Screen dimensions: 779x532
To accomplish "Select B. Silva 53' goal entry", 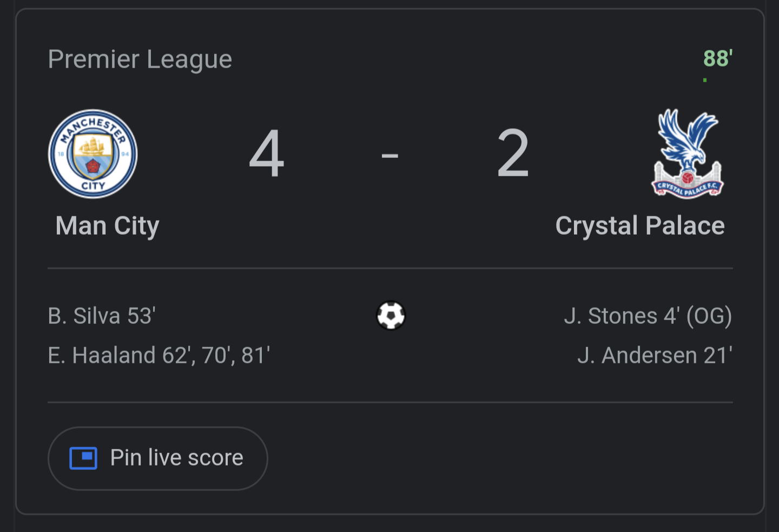I will pos(102,316).
